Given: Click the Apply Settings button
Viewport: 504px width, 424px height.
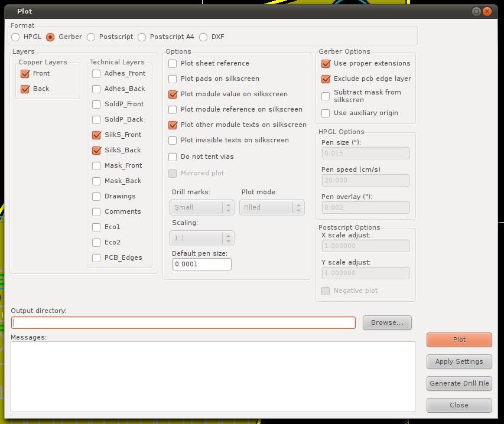Looking at the screenshot, I should coord(459,361).
